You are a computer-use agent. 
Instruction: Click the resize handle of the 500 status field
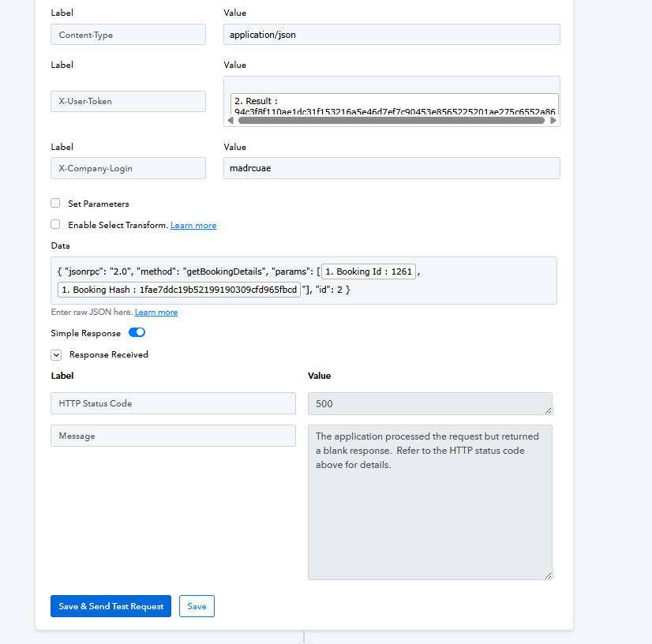(x=548, y=410)
